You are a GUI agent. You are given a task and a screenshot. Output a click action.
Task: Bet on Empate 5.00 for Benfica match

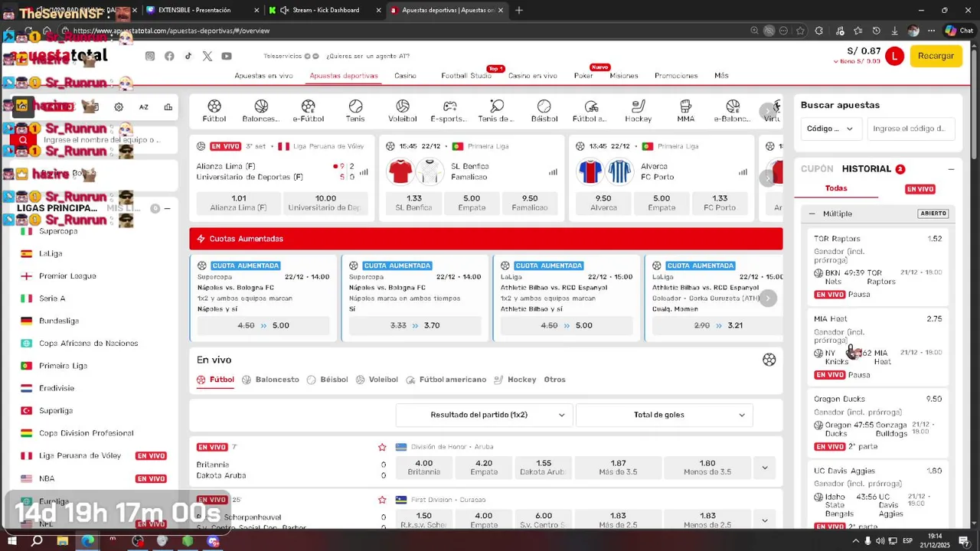click(472, 203)
